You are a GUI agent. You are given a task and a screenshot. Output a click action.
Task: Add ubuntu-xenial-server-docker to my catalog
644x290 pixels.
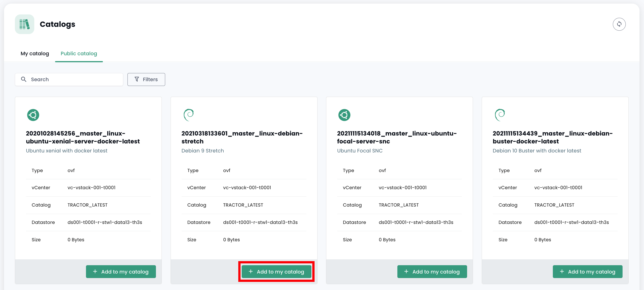tap(121, 272)
